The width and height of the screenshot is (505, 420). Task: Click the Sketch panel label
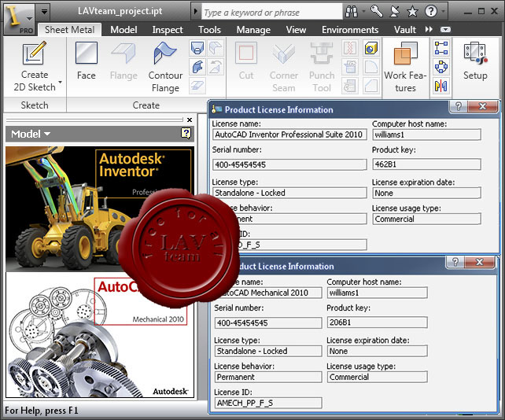[35, 105]
